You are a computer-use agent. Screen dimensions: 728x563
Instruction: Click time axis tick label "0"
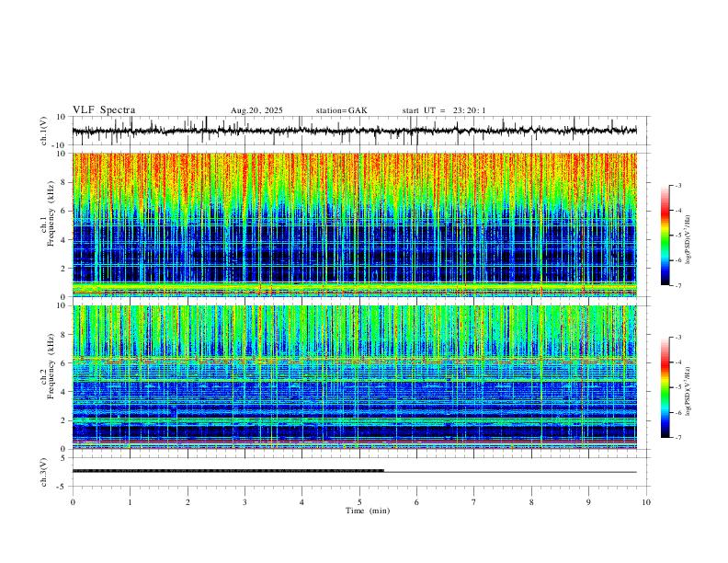(73, 502)
